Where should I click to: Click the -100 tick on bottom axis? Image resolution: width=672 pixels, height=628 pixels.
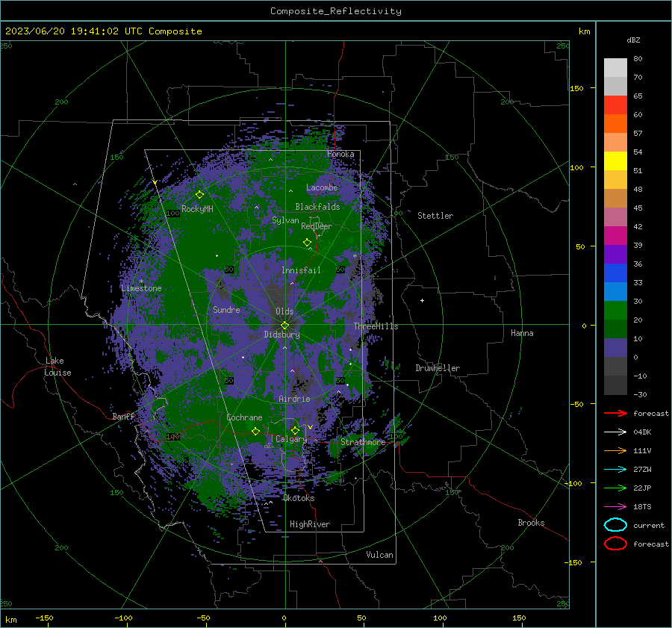(x=123, y=618)
